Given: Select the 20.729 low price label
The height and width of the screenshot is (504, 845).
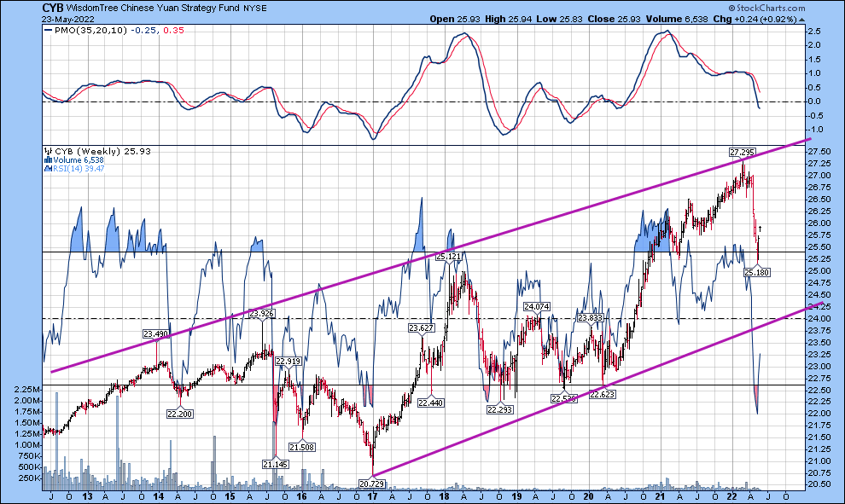Looking at the screenshot, I should (x=372, y=484).
